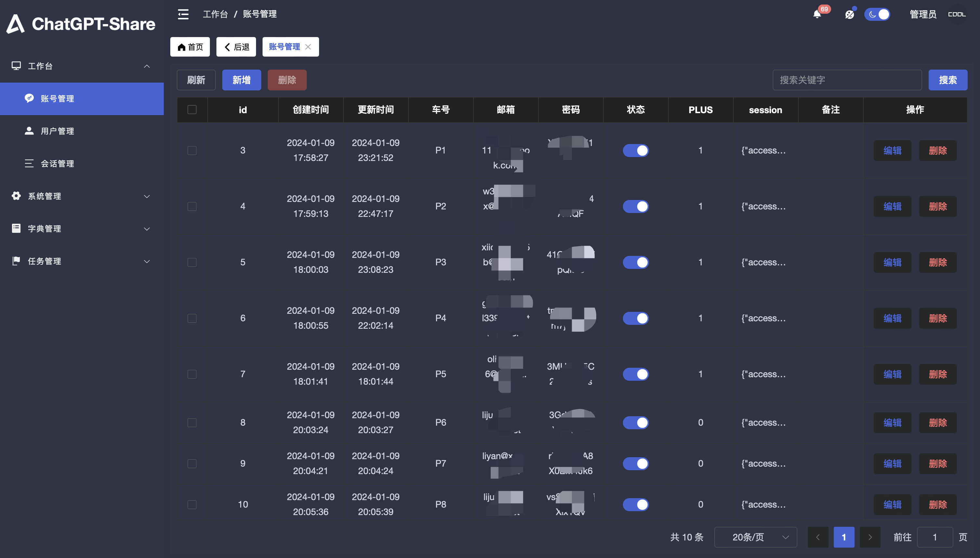Disable status toggle for account P1
This screenshot has height=558, width=980.
click(x=635, y=150)
